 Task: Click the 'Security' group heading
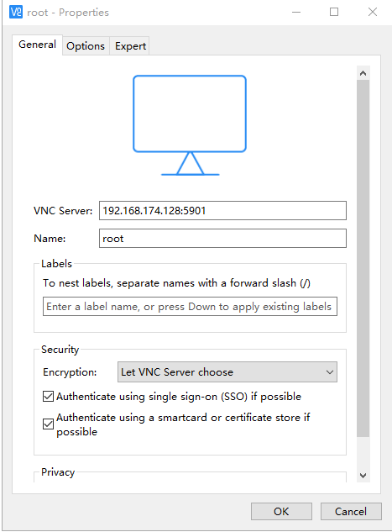60,350
